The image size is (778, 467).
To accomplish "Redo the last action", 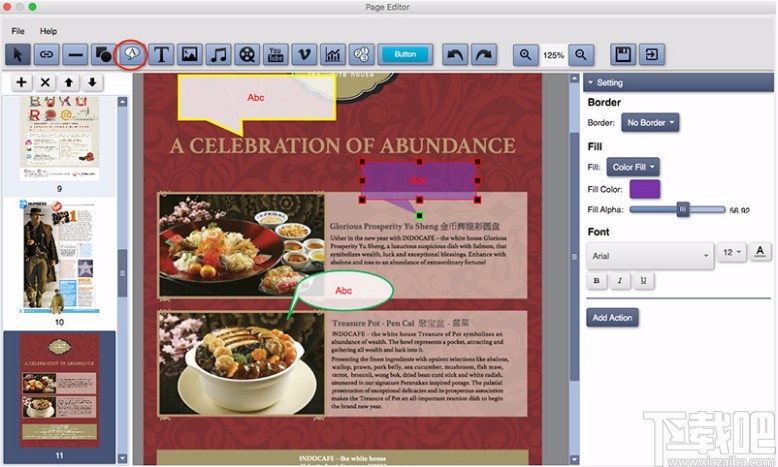I will 484,55.
